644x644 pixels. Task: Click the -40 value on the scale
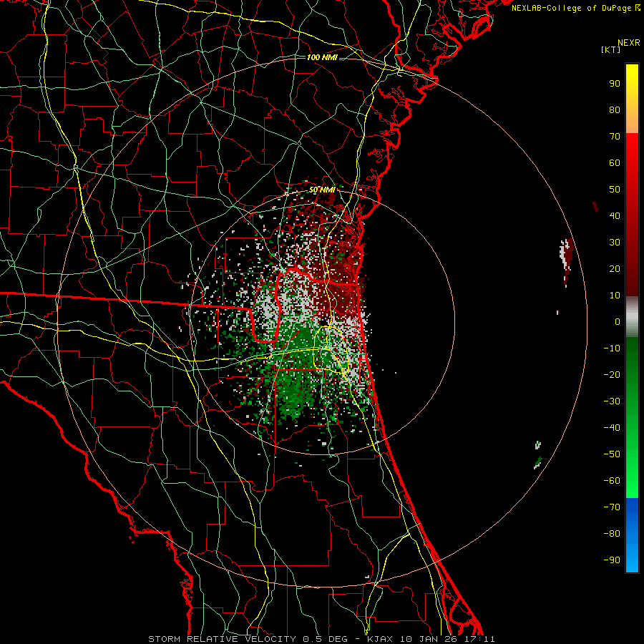[x=612, y=428]
